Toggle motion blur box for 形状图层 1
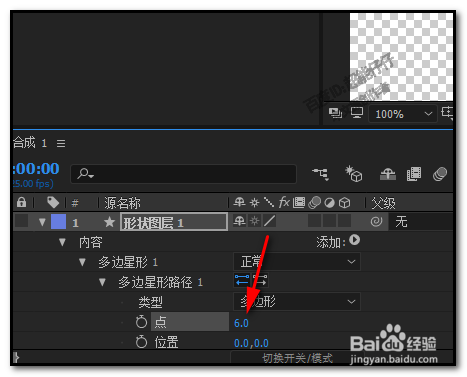The width and height of the screenshot is (467, 377). [x=314, y=221]
